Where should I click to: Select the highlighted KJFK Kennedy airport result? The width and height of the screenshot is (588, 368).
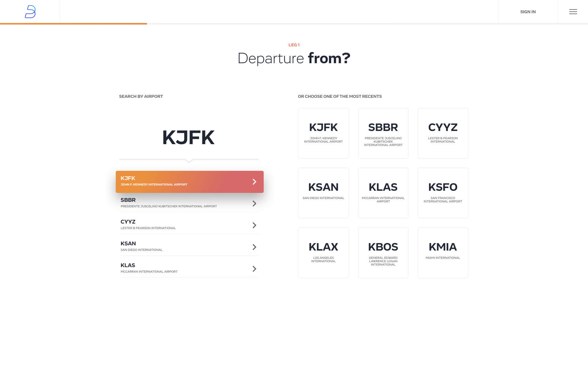(190, 182)
